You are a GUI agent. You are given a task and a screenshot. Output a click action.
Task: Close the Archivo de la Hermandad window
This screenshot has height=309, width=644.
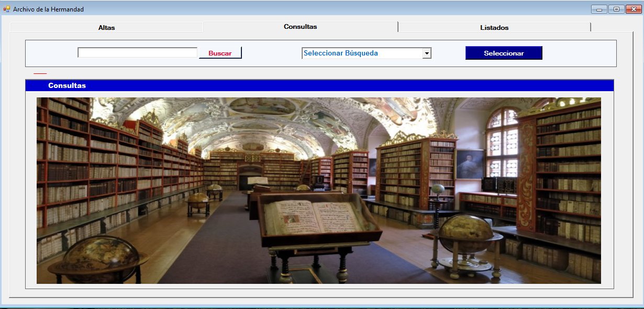pyautogui.click(x=633, y=9)
